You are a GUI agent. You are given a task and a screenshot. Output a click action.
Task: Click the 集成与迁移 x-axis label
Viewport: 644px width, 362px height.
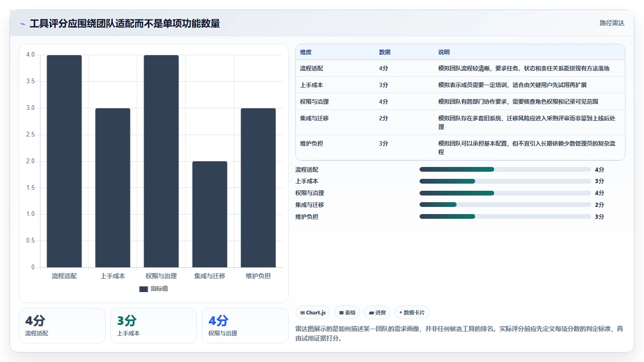(210, 276)
